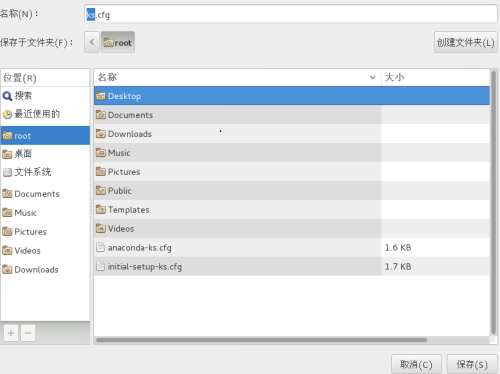Select the initial-setup-ks.cfg file name

pyautogui.click(x=145, y=267)
